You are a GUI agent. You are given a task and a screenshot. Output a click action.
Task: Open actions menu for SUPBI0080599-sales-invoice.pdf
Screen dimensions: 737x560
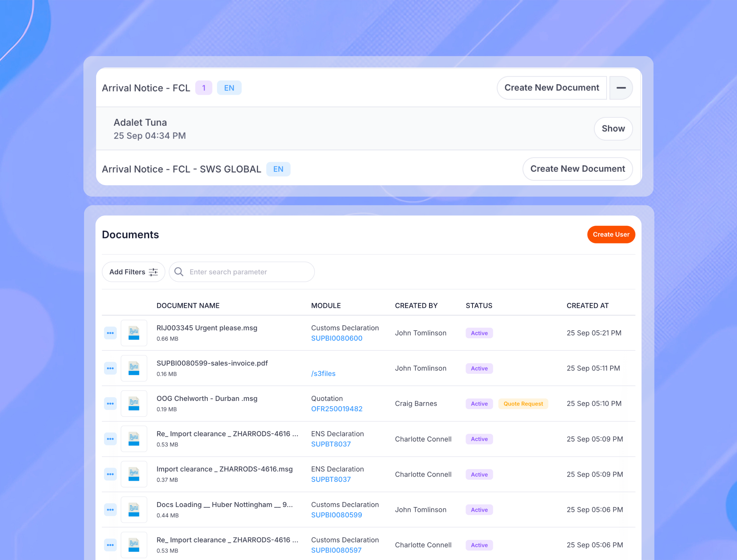[x=110, y=368]
